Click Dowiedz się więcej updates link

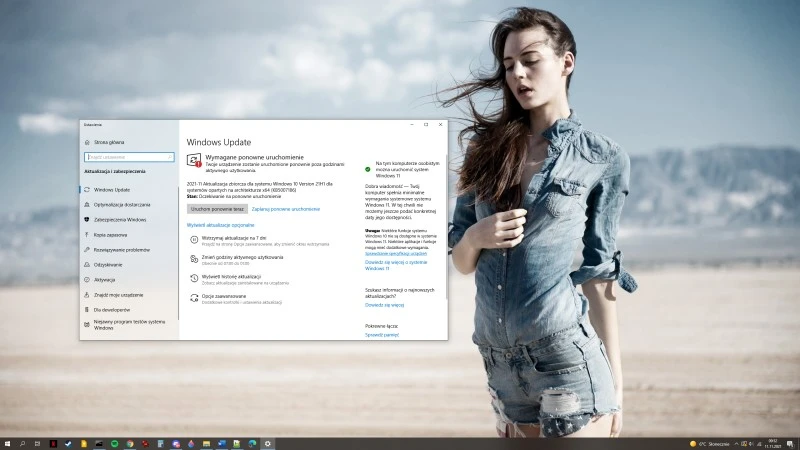[384, 305]
